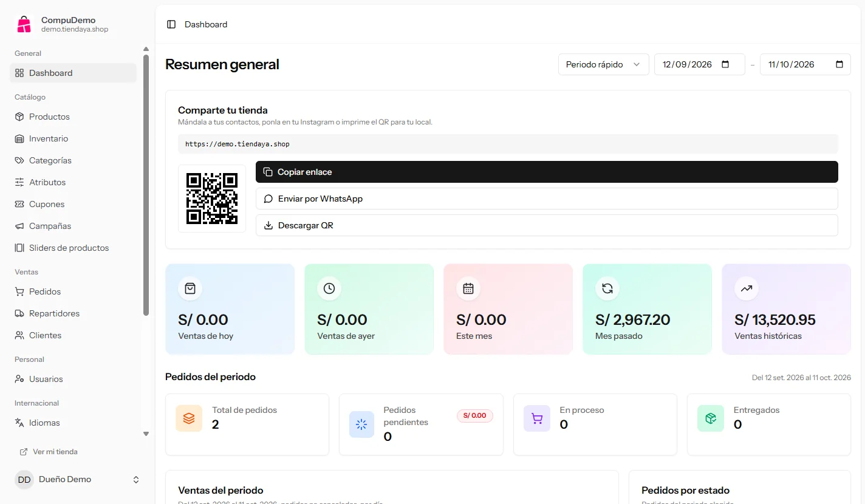Open the Usuarios section
This screenshot has width=865, height=504.
tap(74, 379)
